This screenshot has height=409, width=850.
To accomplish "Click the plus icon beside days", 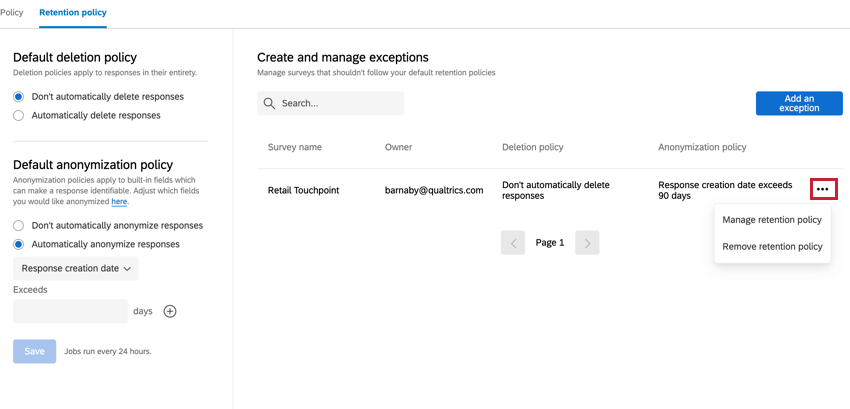I will coord(170,311).
